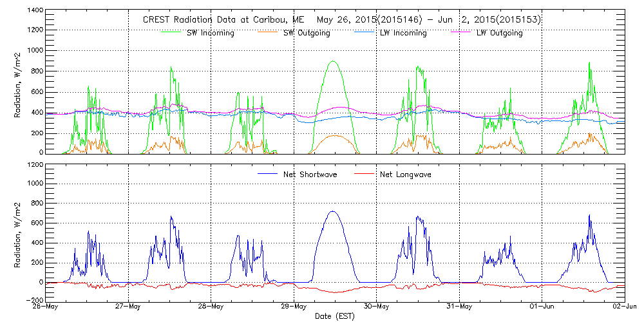
Task: Click the 02-Jun date tick label
Action: tap(623, 307)
